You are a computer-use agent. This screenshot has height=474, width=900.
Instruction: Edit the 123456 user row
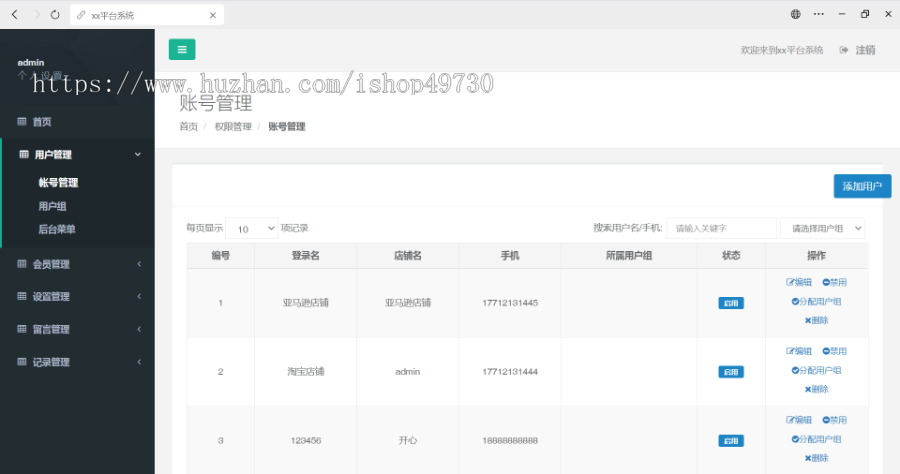coord(799,420)
